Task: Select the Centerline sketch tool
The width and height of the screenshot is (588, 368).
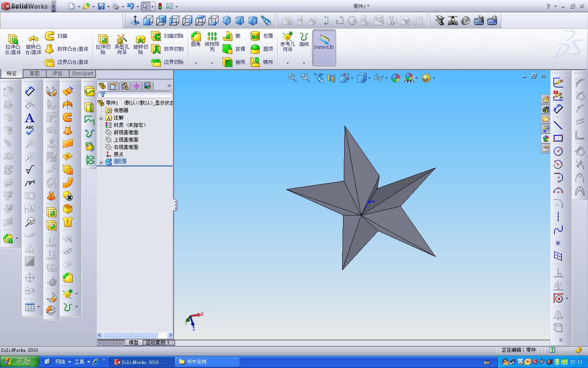Action: click(558, 217)
